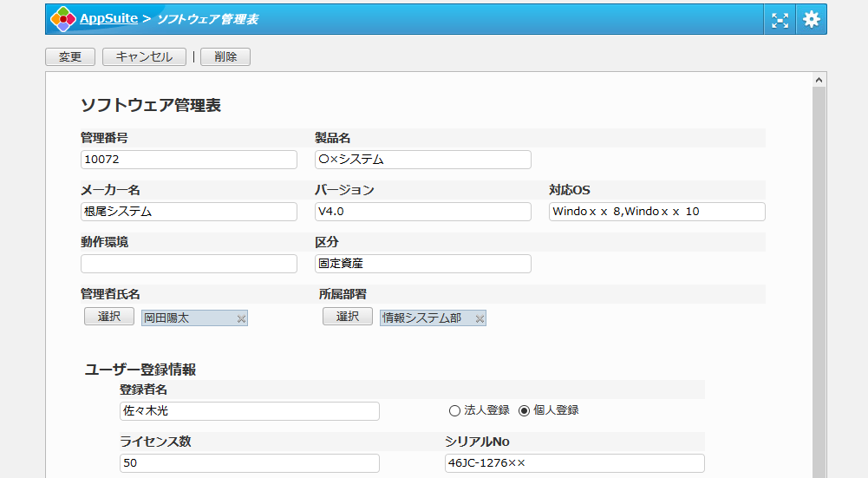Open the settings gear icon

(811, 19)
